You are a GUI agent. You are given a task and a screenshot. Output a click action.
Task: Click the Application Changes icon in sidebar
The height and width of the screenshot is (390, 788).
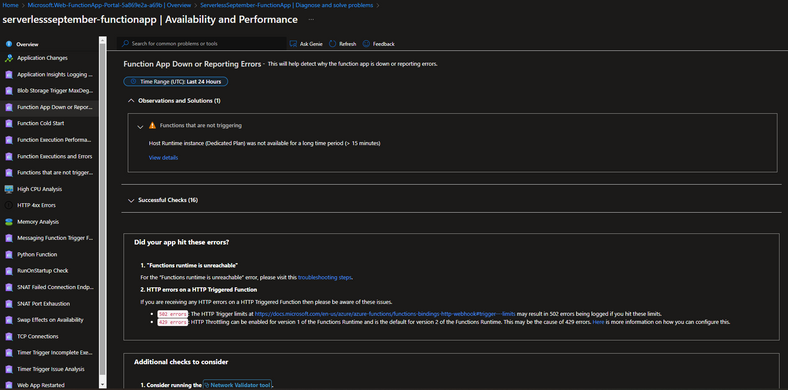(9, 58)
